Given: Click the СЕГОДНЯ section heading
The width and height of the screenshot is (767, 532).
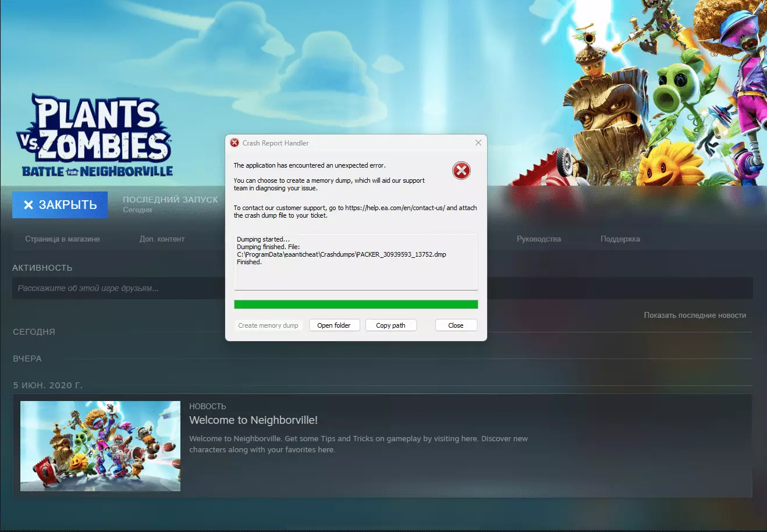Looking at the screenshot, I should coord(34,332).
